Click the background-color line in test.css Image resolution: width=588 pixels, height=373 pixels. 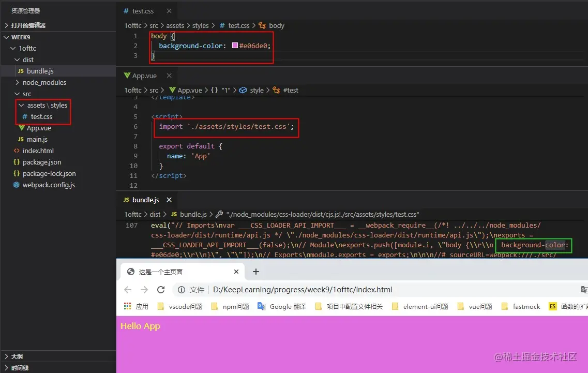click(215, 46)
